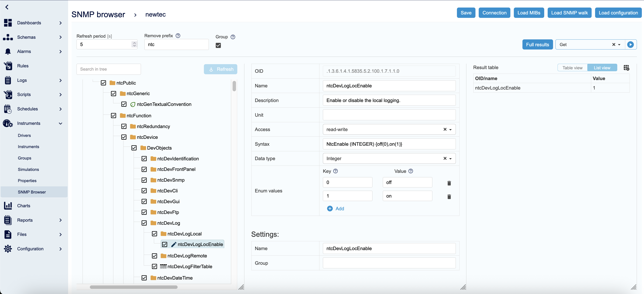Image resolution: width=644 pixels, height=294 pixels.
Task: Open result table column settings grid icon
Action: [626, 68]
